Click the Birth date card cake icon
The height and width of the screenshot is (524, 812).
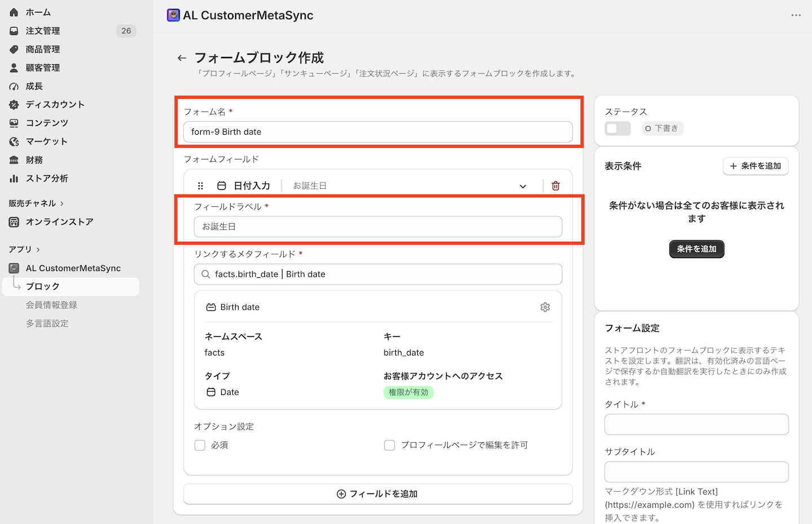(211, 307)
